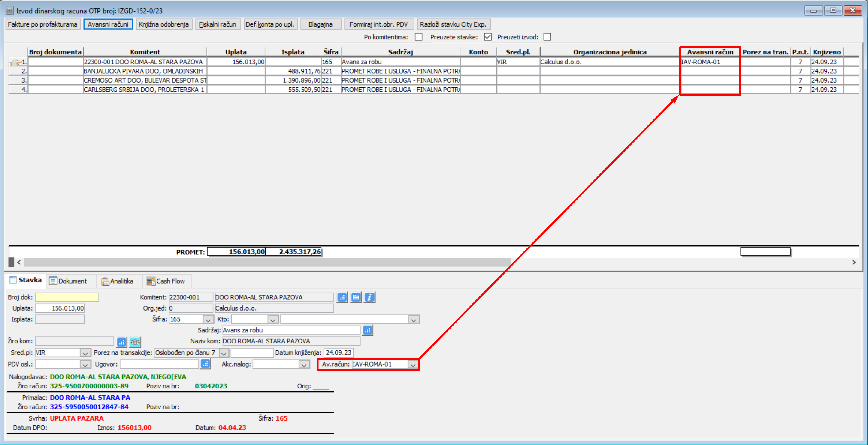Image resolution: width=868 pixels, height=445 pixels.
Task: Open the Sred.pl dropdown showing VIR
Action: (85, 353)
